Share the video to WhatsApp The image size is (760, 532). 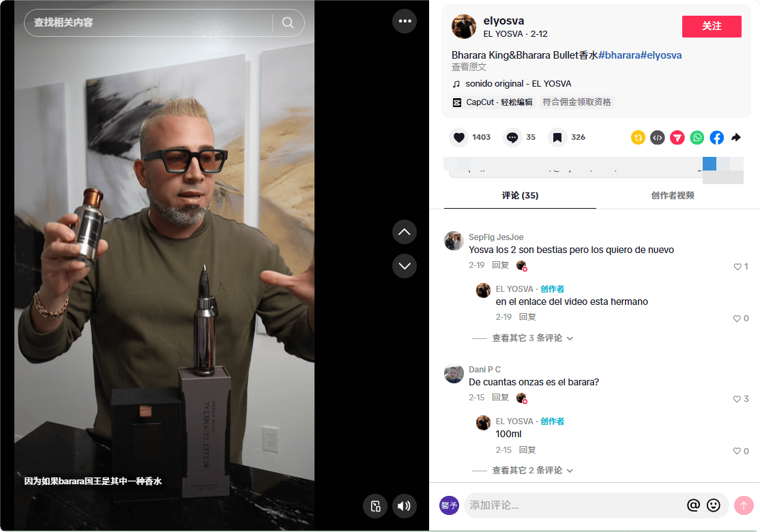[697, 137]
